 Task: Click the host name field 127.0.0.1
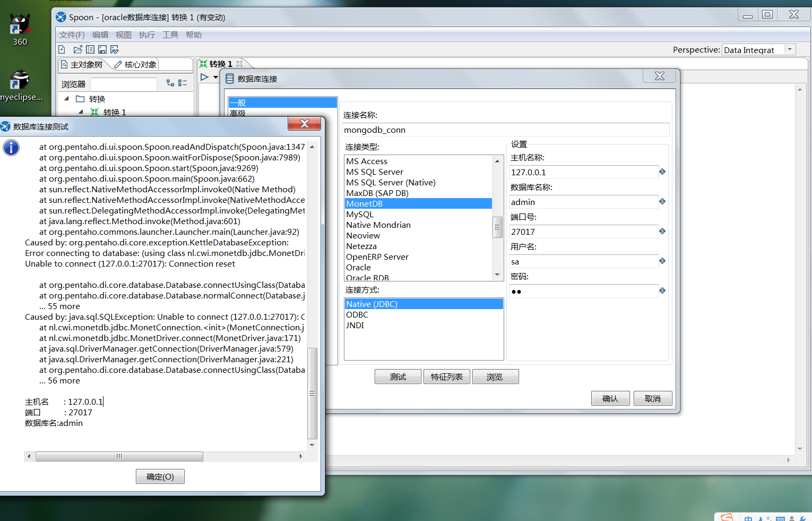coord(583,172)
